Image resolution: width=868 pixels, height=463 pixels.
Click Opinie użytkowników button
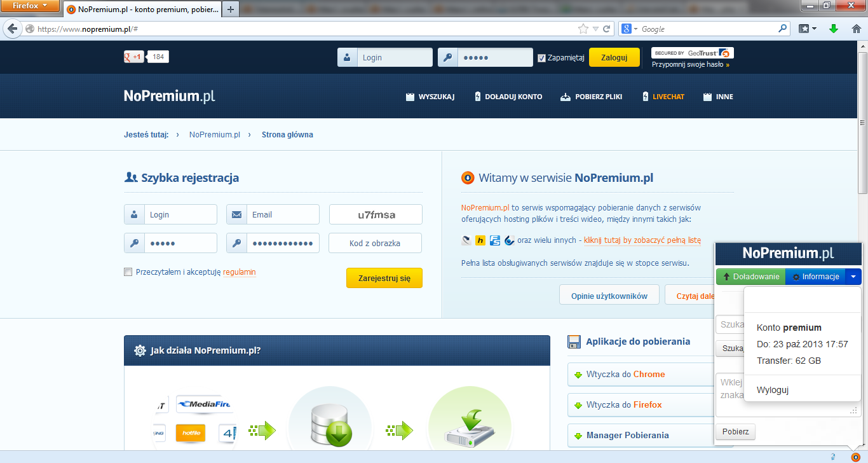(x=609, y=296)
